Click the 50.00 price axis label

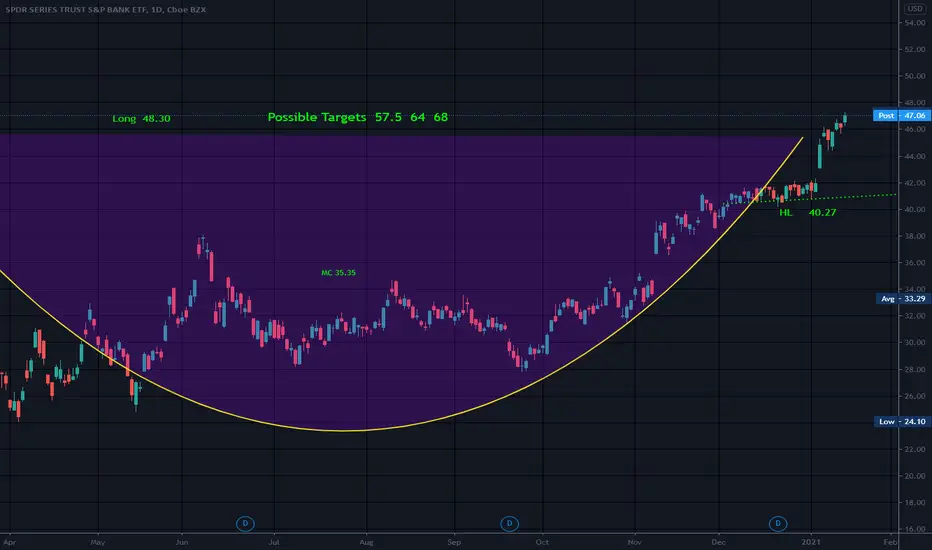[915, 76]
